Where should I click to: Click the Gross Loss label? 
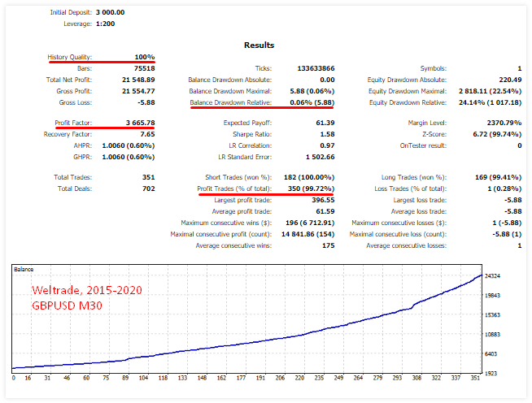tap(76, 102)
